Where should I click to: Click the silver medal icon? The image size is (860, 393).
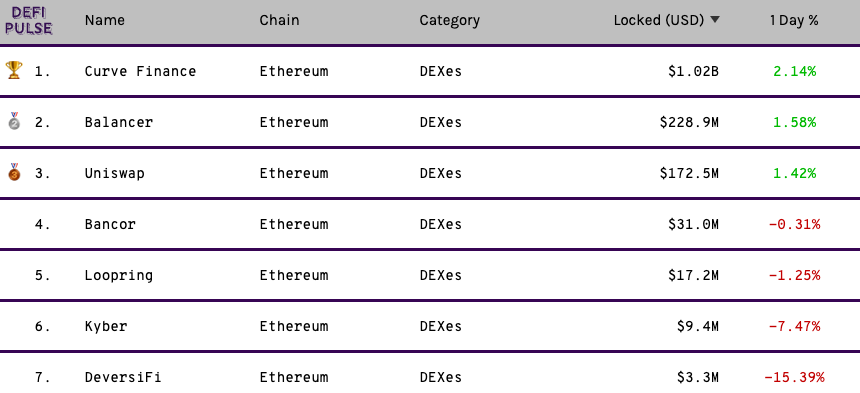(x=14, y=121)
